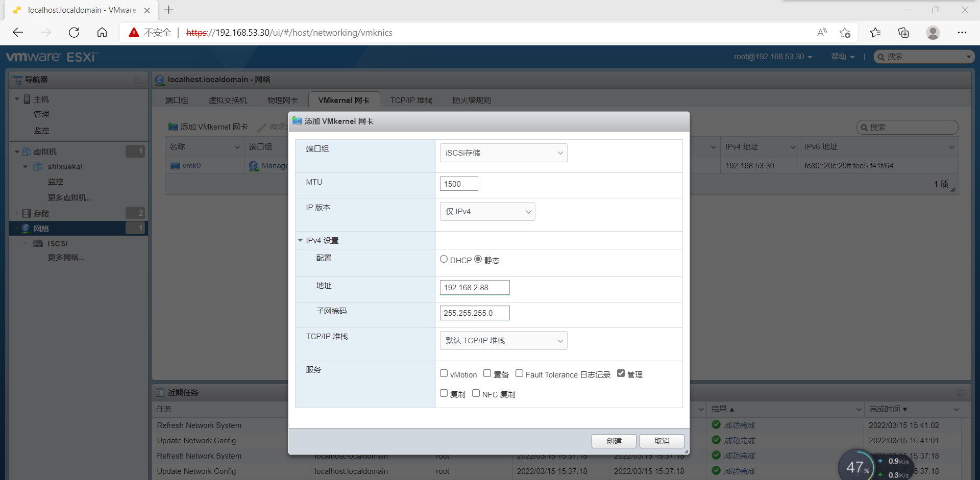Collapse the shixuekai tree node
The width and height of the screenshot is (980, 480).
click(25, 167)
